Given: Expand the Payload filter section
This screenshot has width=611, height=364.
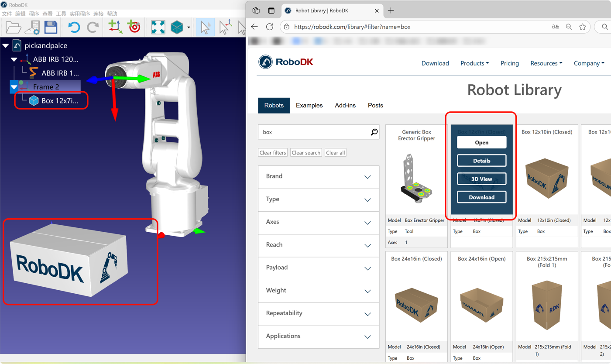Looking at the screenshot, I should 319,268.
